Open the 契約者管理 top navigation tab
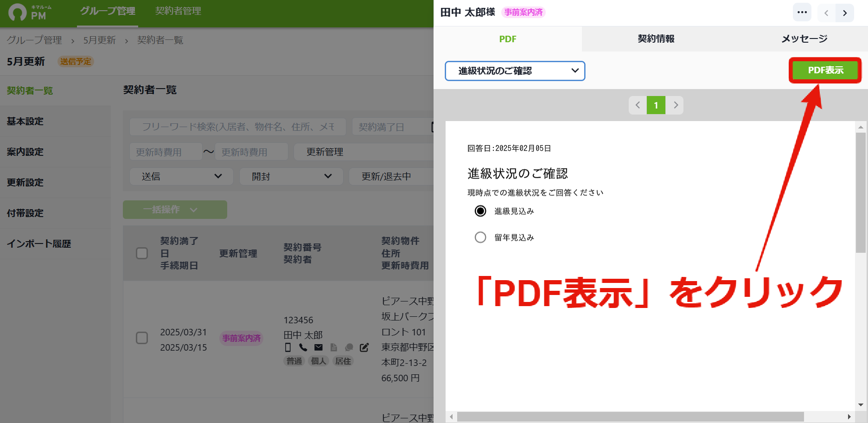The width and height of the screenshot is (868, 423). point(178,11)
